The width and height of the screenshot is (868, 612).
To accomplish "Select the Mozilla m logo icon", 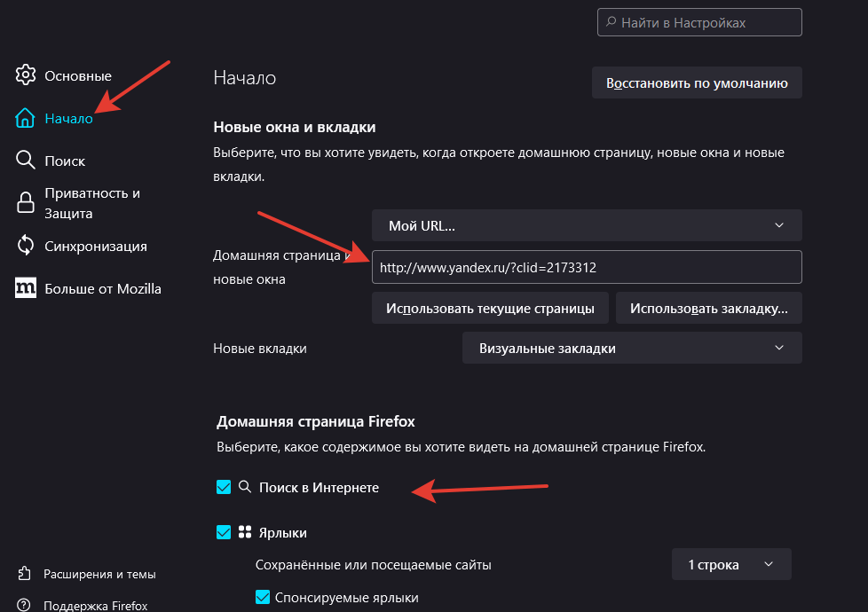I will (25, 287).
